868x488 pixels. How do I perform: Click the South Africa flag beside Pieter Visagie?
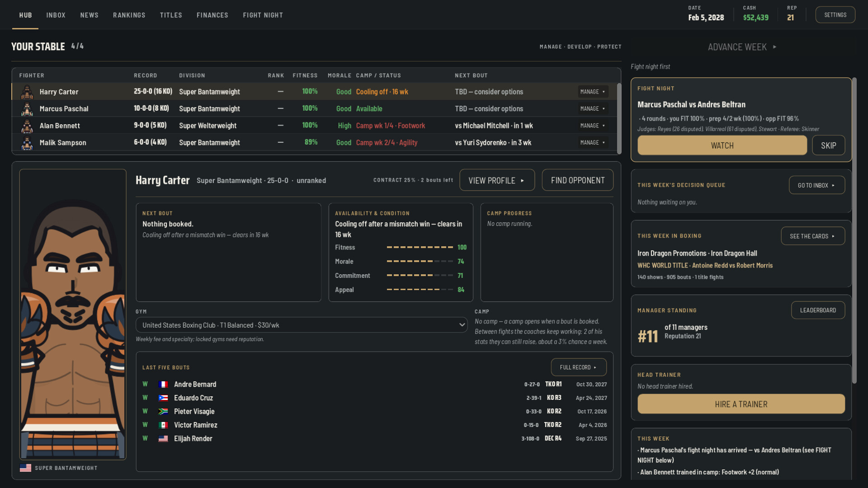(163, 412)
